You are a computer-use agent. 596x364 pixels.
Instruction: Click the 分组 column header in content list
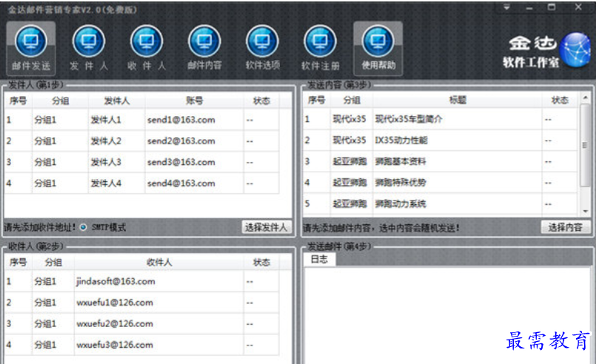(352, 101)
